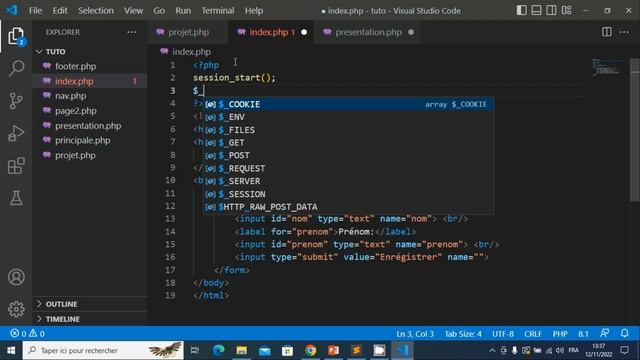Open Explorer views and more actions ellipsis
The width and height of the screenshot is (640, 360).
point(131,32)
